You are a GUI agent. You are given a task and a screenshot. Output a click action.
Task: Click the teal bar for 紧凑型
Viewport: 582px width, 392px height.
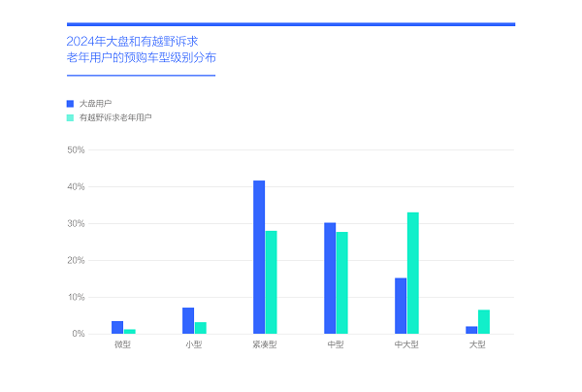[x=271, y=282]
